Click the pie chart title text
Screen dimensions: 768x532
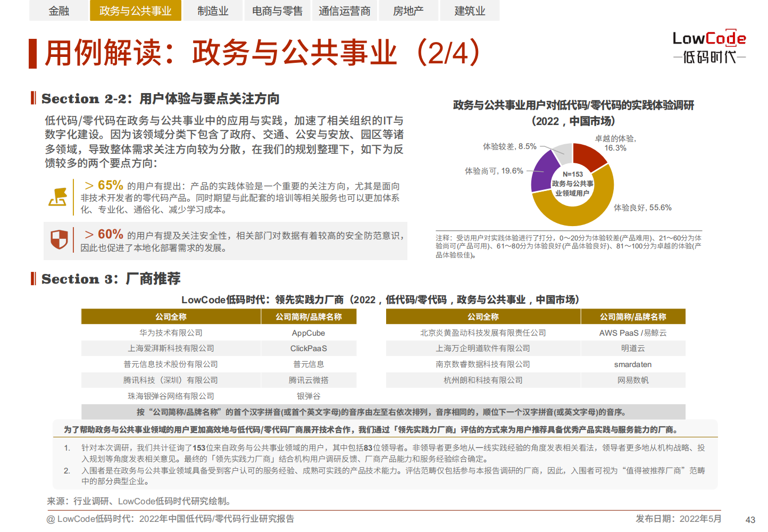coord(573,113)
